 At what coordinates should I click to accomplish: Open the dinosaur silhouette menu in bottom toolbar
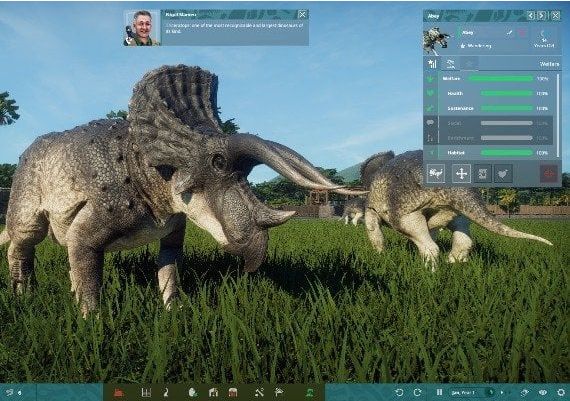coord(166,393)
